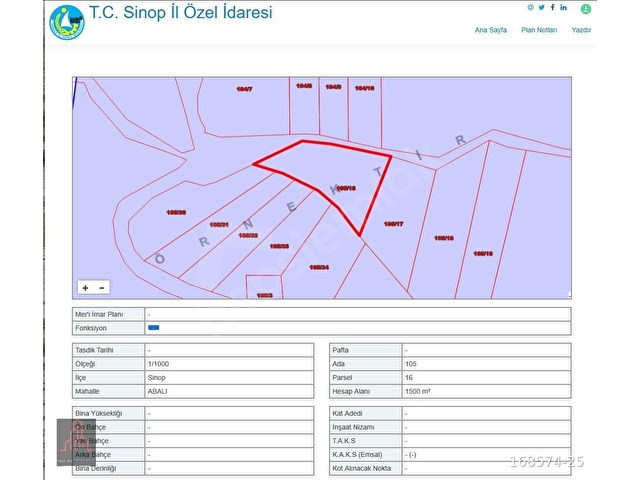Screen dimensions: 640x480
Task: Click the Sinop İl Özel İdaresi logo
Action: (67, 22)
